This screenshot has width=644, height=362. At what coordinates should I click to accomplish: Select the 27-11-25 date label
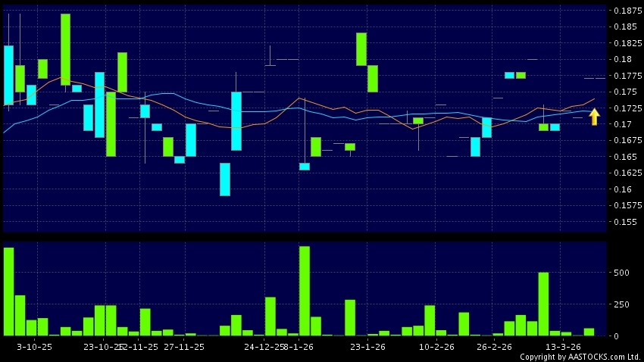click(x=184, y=346)
